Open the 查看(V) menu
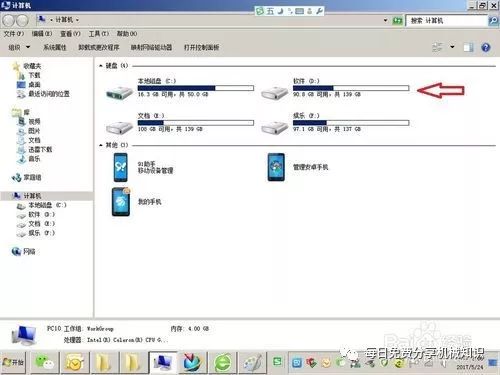500x375 pixels. [70, 34]
